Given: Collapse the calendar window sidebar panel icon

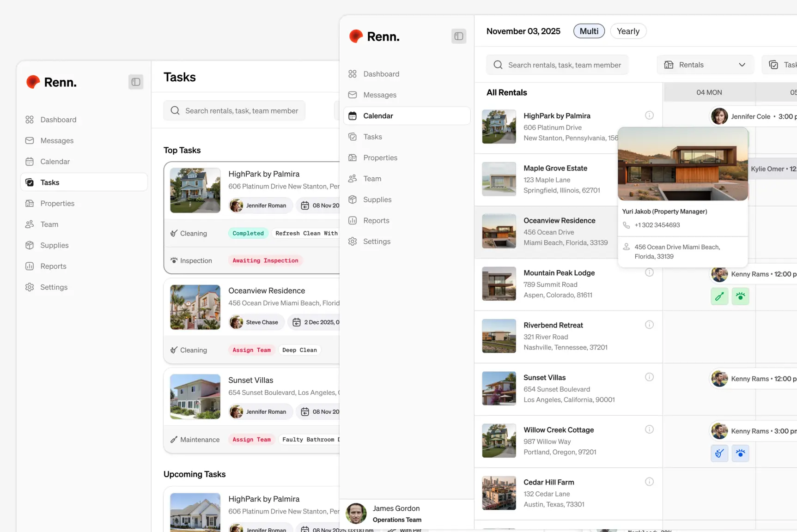Looking at the screenshot, I should point(458,36).
